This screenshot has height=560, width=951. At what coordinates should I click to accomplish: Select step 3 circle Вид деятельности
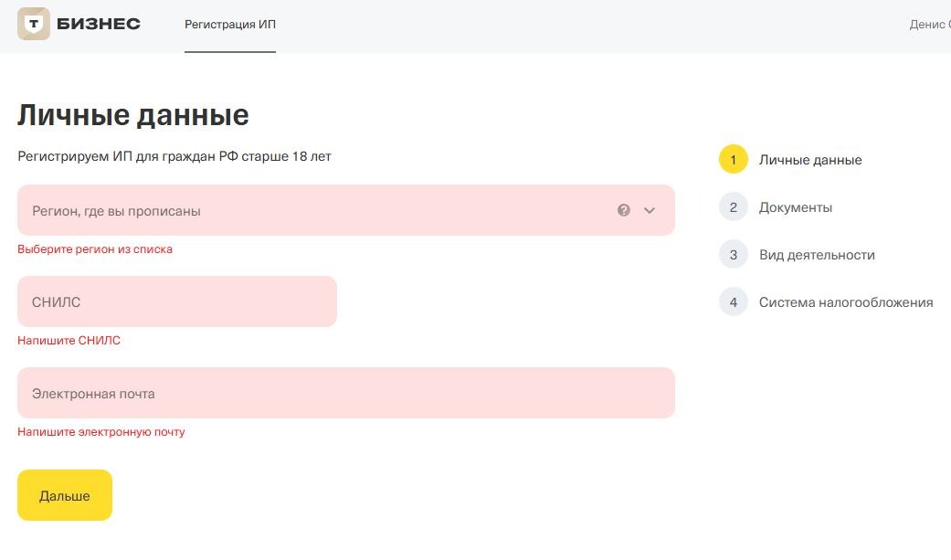click(x=734, y=255)
